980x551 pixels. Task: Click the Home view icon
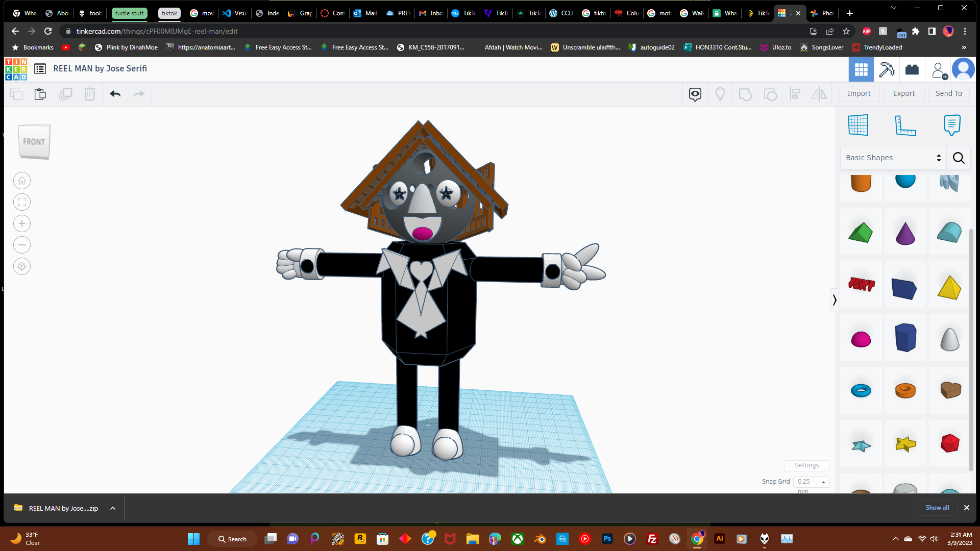[22, 181]
